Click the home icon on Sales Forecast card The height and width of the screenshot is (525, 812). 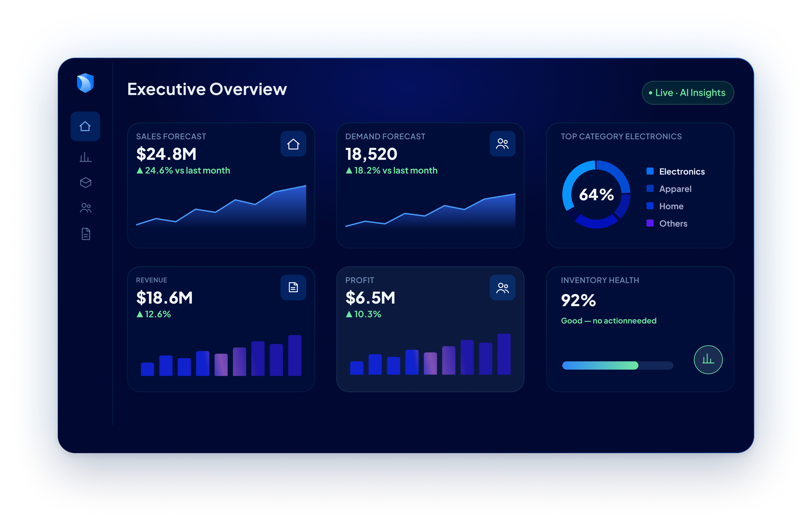pos(293,144)
